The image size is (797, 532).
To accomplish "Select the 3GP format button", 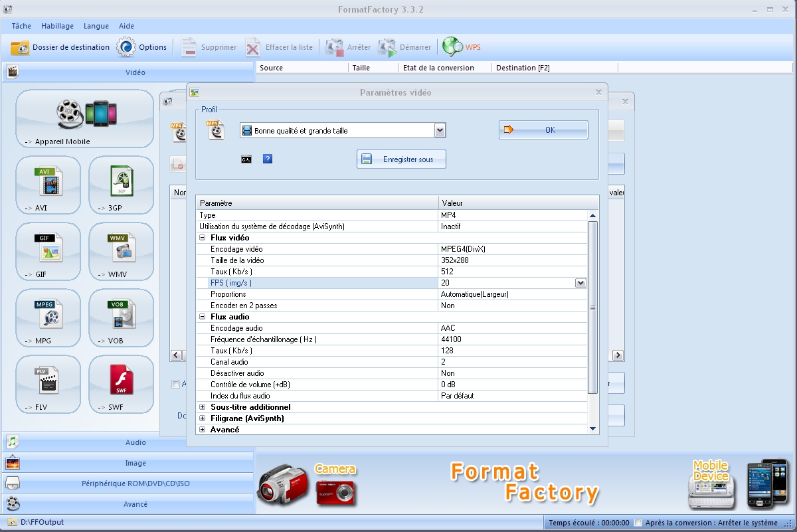I will (x=121, y=185).
